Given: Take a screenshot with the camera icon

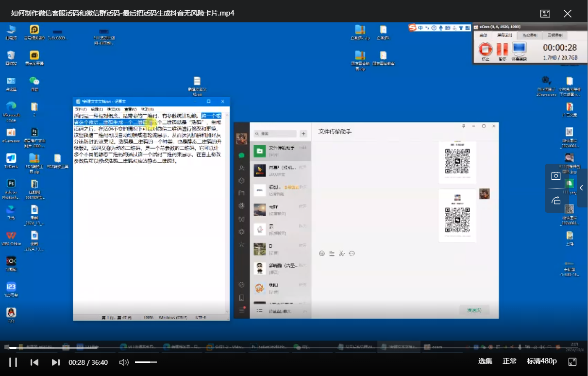Looking at the screenshot, I should (x=556, y=176).
